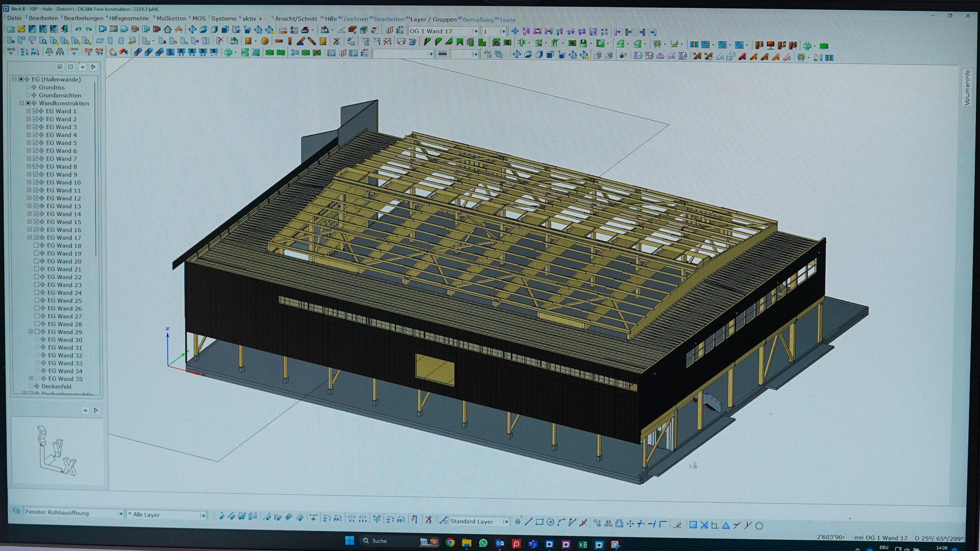Click the mirror icon in bottom toolbar
The image size is (980, 551).
608,523
